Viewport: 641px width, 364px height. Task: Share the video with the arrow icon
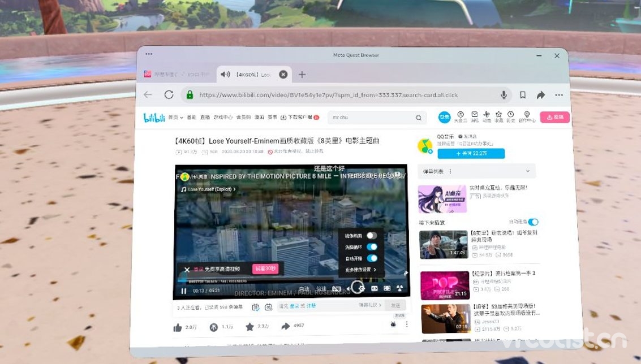pos(285,326)
